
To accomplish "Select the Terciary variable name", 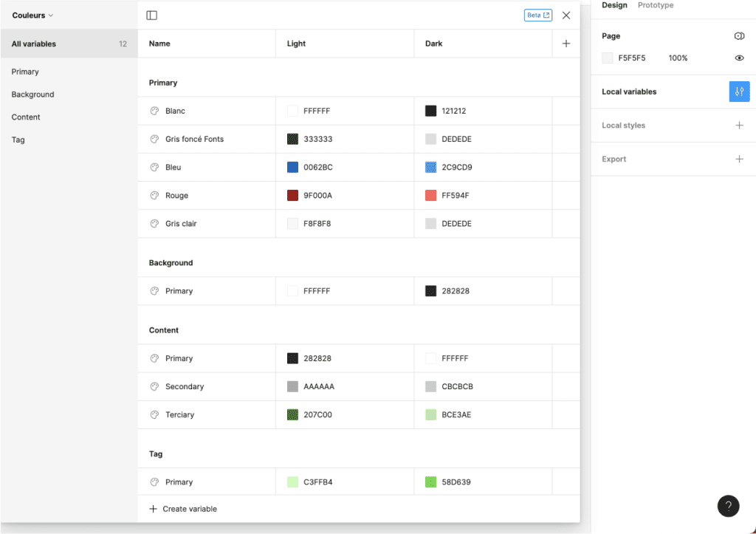I will click(180, 415).
